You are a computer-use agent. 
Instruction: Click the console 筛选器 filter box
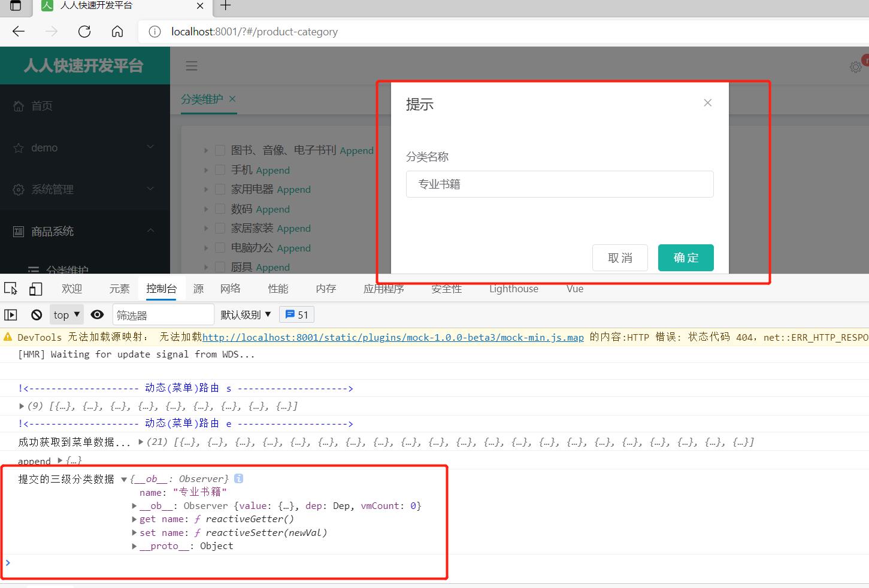pyautogui.click(x=163, y=314)
